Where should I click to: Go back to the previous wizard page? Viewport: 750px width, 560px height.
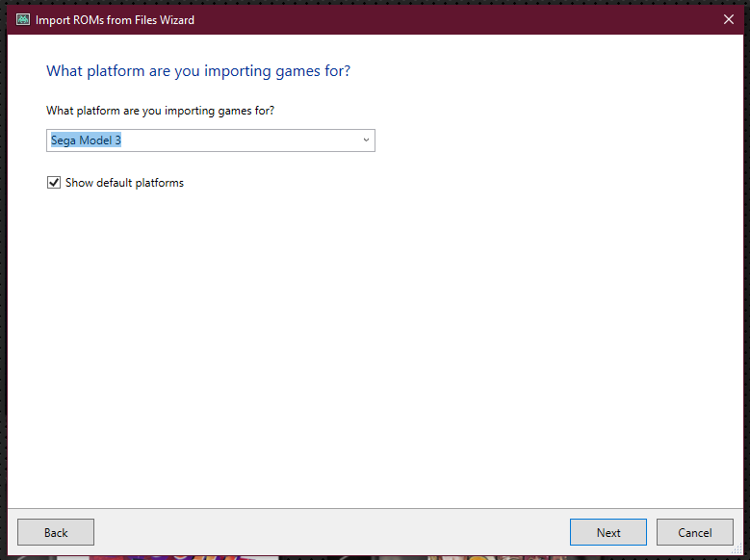click(x=56, y=532)
